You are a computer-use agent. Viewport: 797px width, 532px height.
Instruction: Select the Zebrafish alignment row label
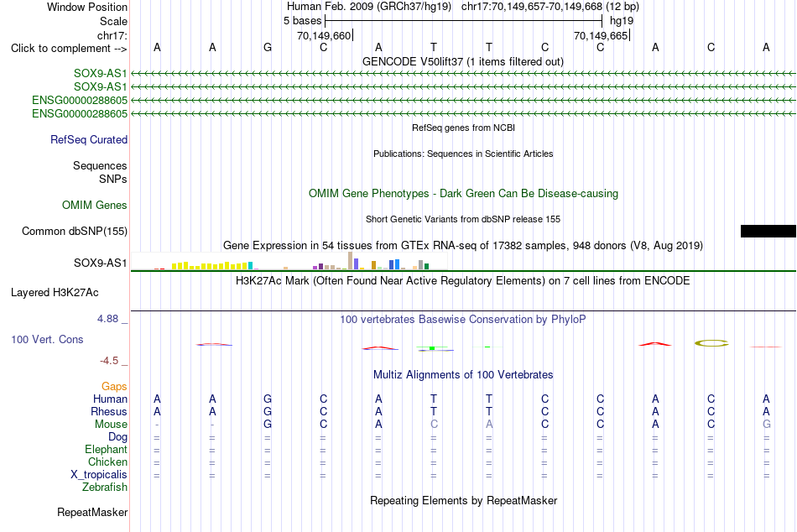pyautogui.click(x=105, y=488)
